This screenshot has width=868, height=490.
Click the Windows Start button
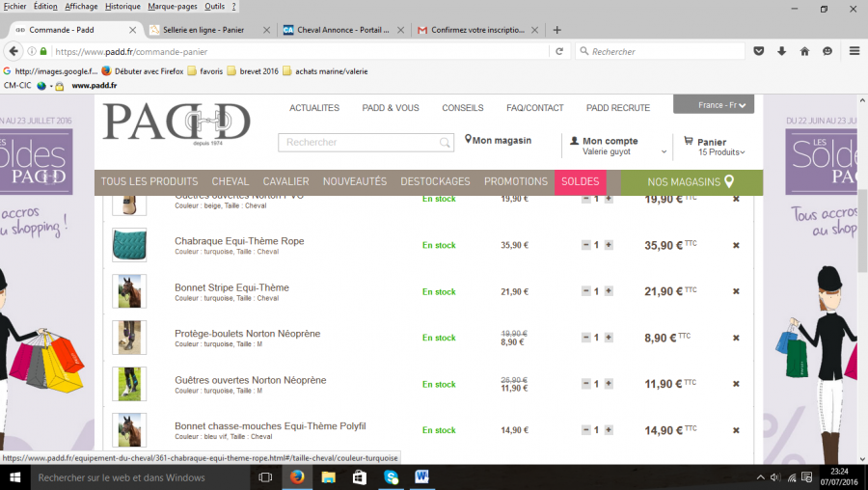14,477
